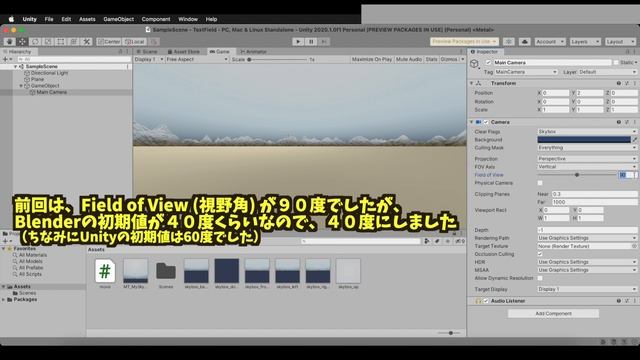Open the Audio Listener help icon

619,301
